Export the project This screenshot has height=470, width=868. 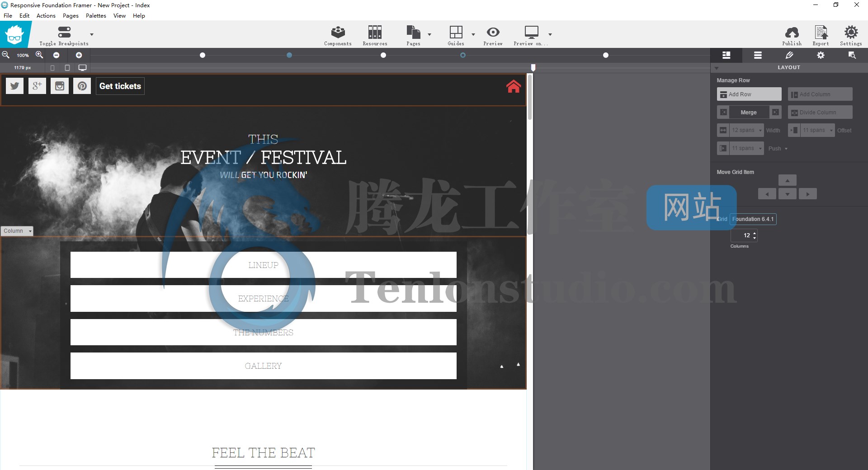(x=821, y=35)
